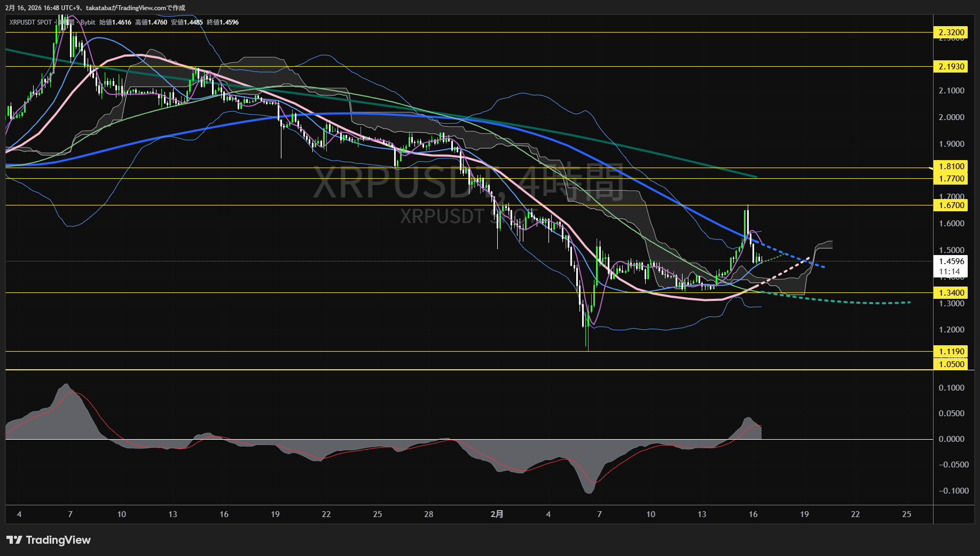Click the 2.3200 yellow price label
This screenshot has height=556, width=980.
click(x=951, y=33)
